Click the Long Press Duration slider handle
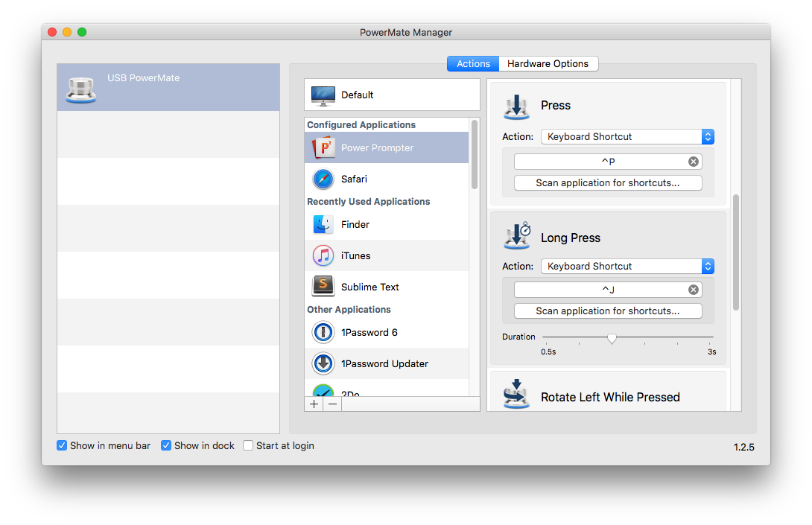This screenshot has height=525, width=812. point(612,338)
